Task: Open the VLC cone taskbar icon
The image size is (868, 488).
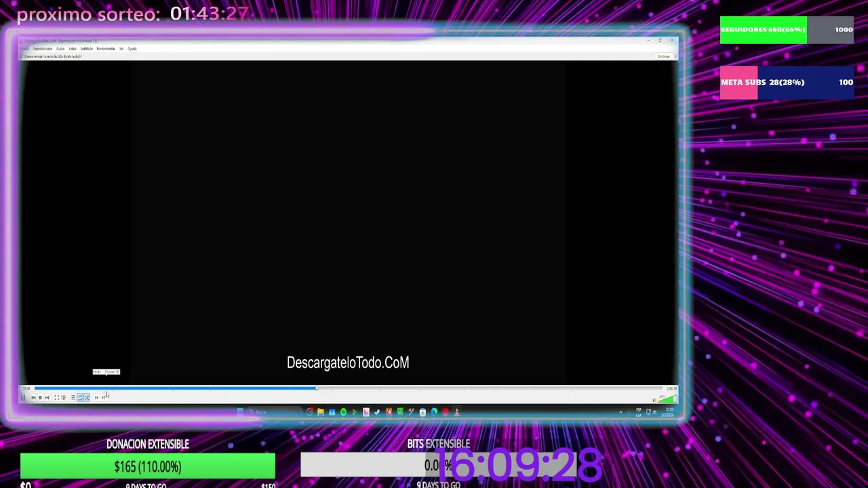Action: click(x=456, y=412)
